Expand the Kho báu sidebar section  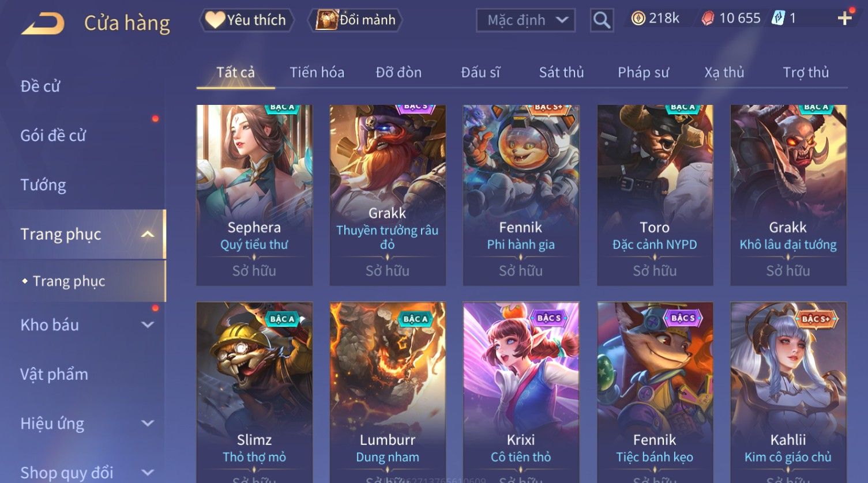148,324
